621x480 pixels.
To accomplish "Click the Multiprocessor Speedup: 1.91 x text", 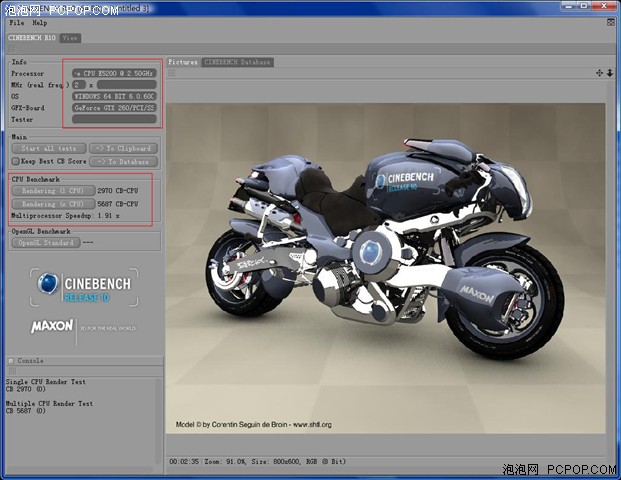I will tap(65, 216).
